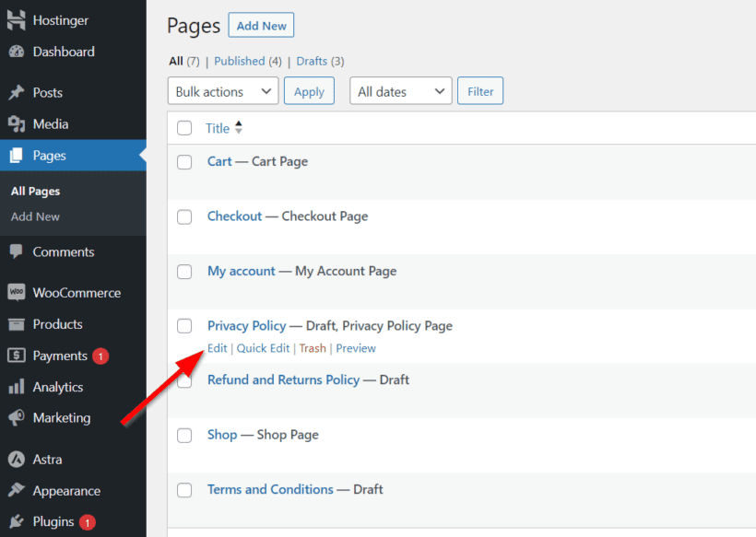Click the Add New page button
Screen dimensions: 756x537
[x=261, y=25]
